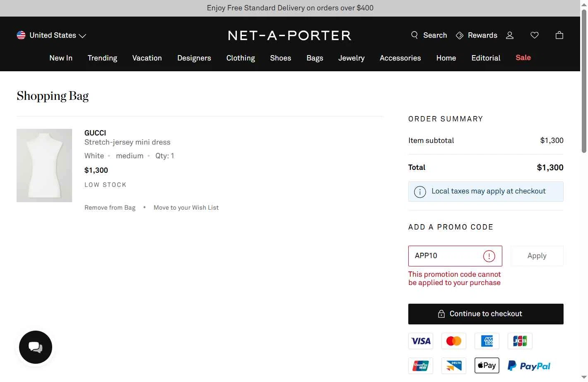Viewport: 588px width, 382px height.
Task: Open the Shoes menu
Action: [281, 58]
